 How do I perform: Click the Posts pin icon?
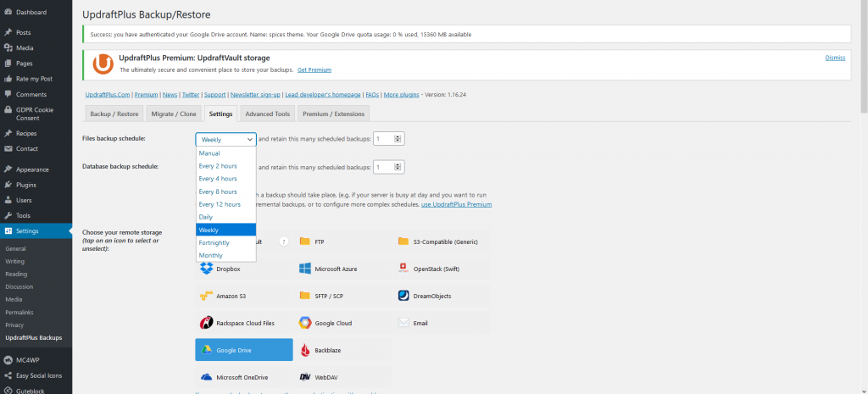tap(8, 33)
